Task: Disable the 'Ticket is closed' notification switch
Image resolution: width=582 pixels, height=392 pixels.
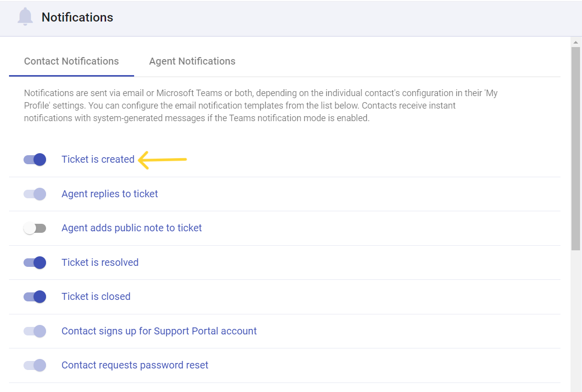Action: (34, 296)
